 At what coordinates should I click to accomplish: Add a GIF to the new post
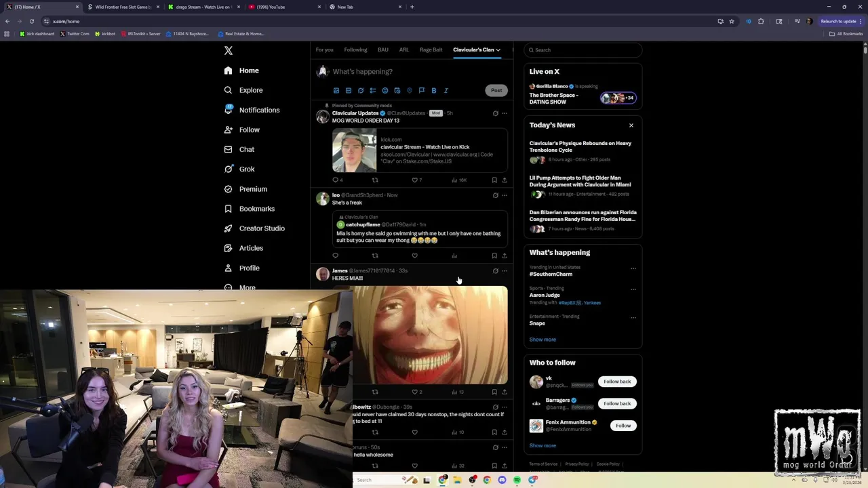tap(349, 90)
